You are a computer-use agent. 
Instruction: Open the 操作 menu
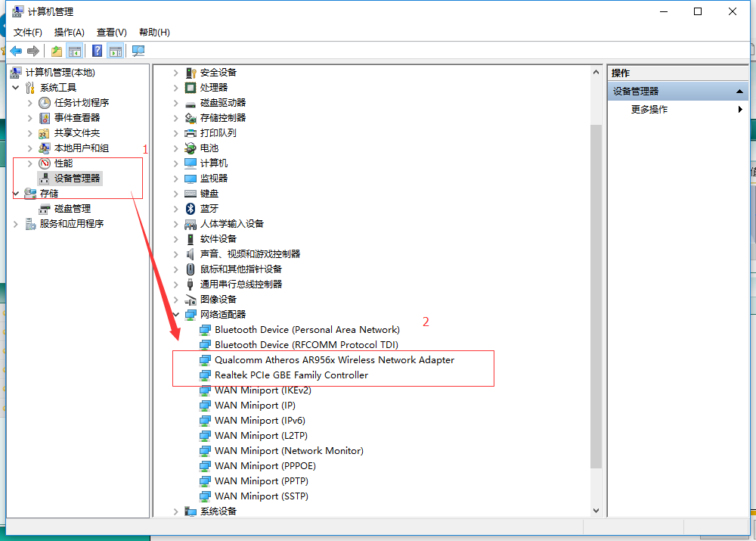click(69, 32)
